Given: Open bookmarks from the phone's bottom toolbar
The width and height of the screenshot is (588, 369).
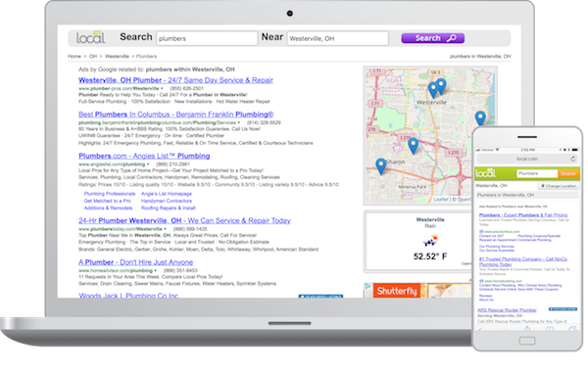Looking at the screenshot, I should click(x=550, y=329).
